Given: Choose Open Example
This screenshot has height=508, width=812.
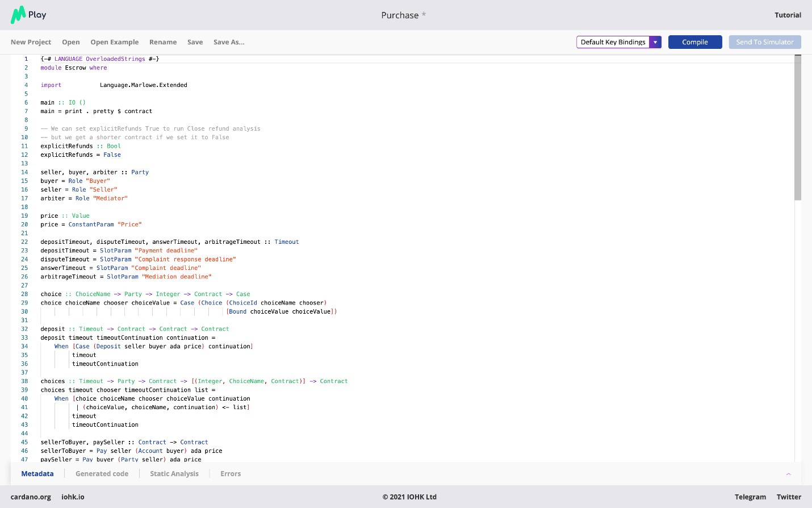Looking at the screenshot, I should (x=115, y=42).
